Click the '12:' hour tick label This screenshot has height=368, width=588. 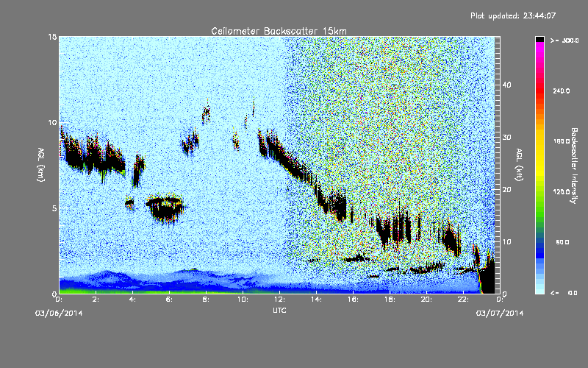(x=279, y=300)
